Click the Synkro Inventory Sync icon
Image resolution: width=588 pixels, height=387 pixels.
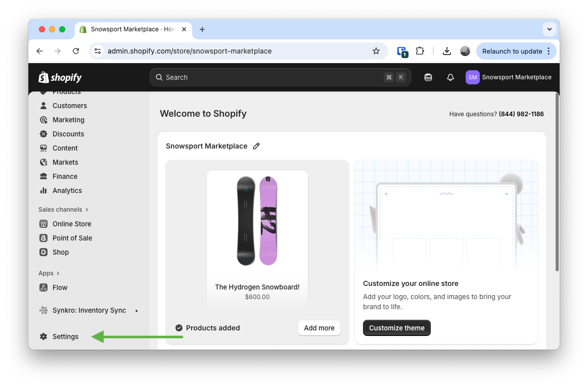tap(43, 310)
